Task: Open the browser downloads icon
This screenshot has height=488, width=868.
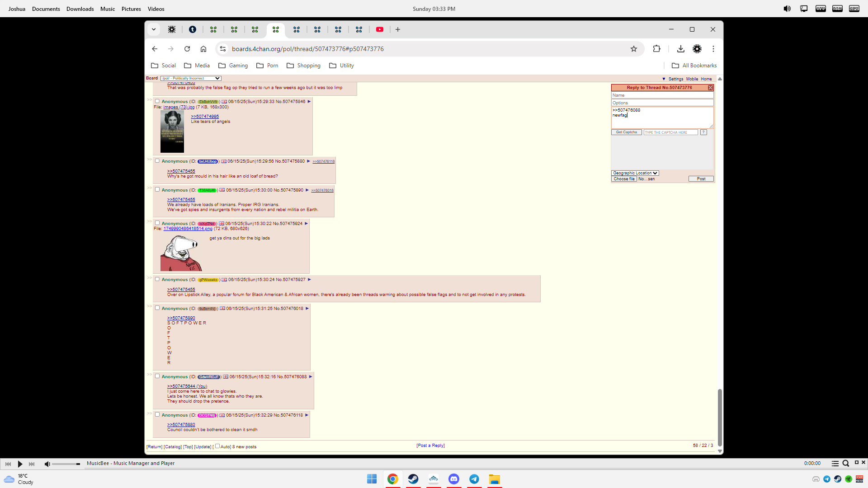Action: [681, 49]
